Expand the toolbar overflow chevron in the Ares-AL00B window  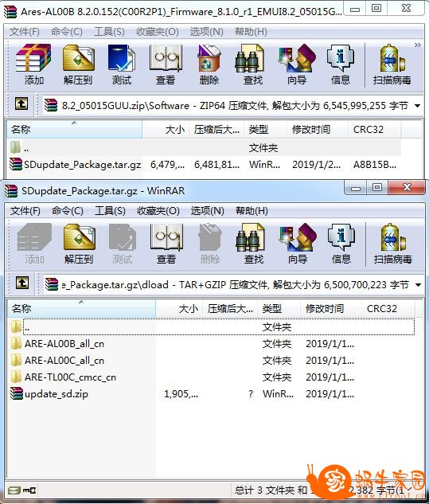point(417,45)
